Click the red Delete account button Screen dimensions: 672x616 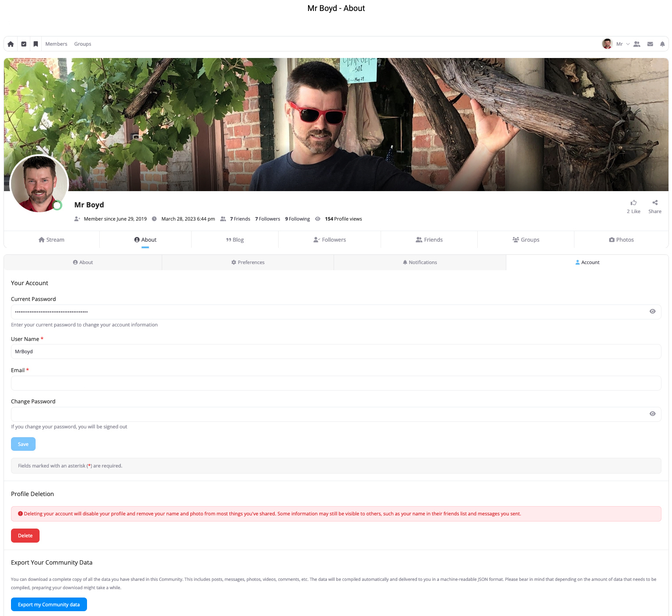coord(25,536)
